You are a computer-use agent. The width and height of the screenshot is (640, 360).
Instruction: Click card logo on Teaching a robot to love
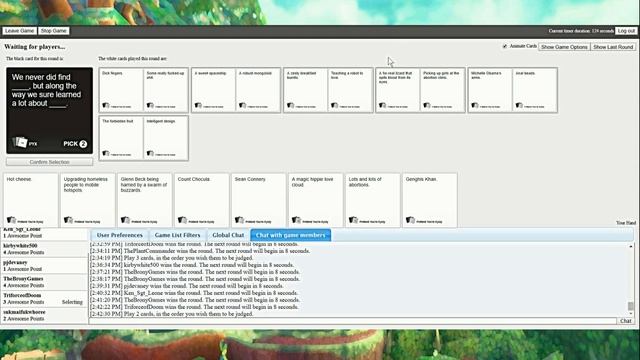click(x=334, y=105)
